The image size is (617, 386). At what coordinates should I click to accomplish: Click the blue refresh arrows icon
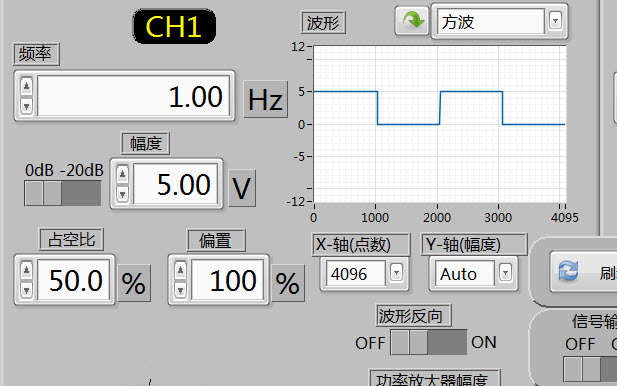coord(568,271)
